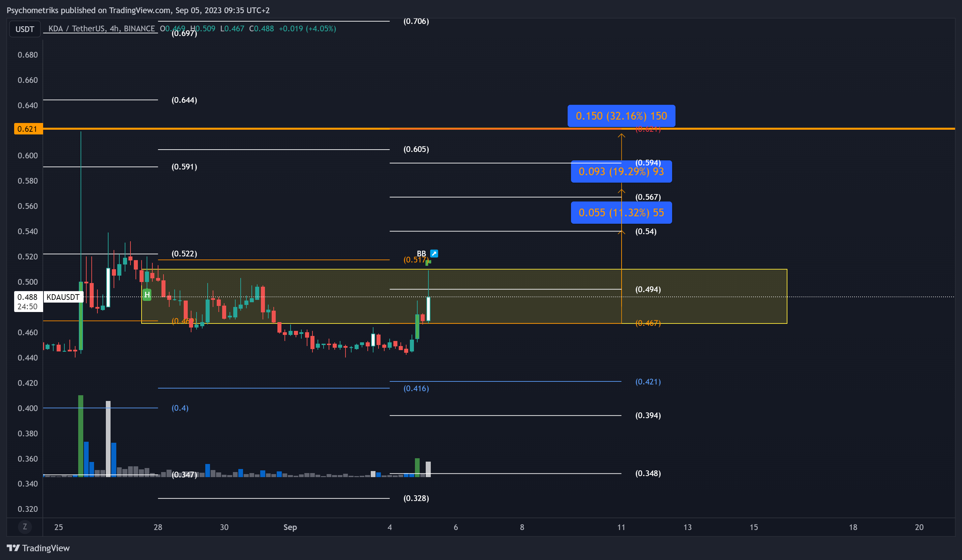Click the +0.019 (+4.05%) change value
The height and width of the screenshot is (560, 962).
307,29
